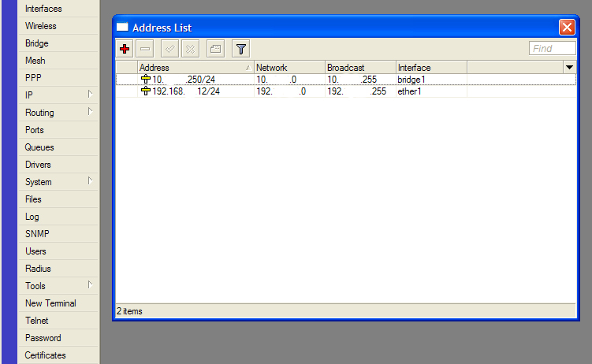
Task: Expand the System submenu
Action: (x=90, y=181)
